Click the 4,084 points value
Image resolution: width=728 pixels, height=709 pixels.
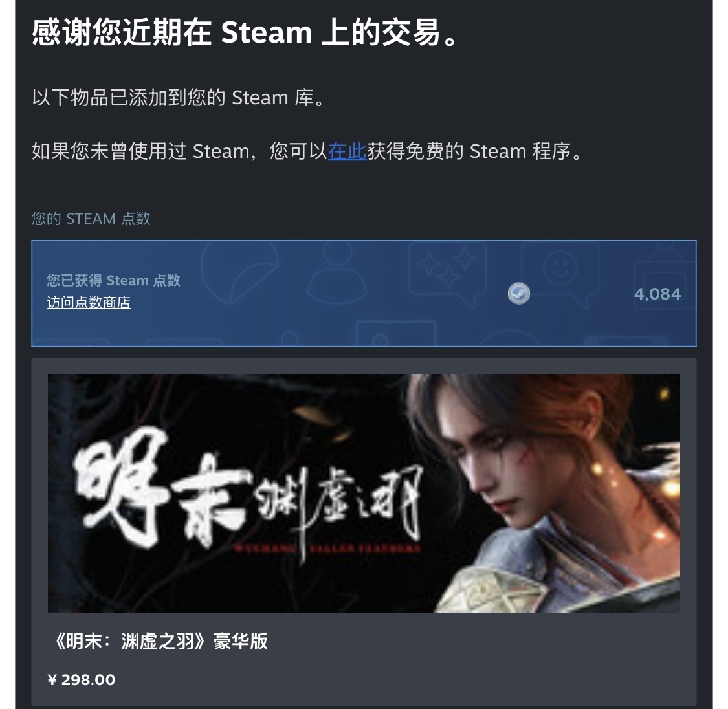pos(657,294)
